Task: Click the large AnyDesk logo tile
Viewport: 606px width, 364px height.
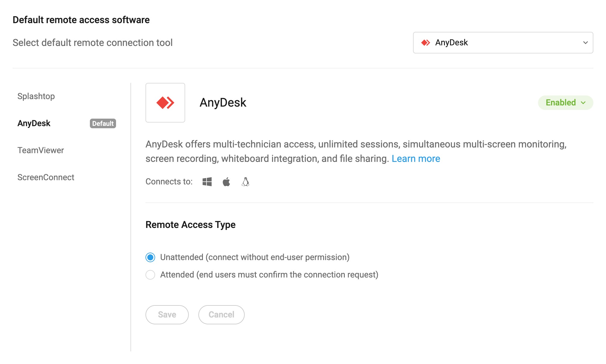Action: pos(165,103)
